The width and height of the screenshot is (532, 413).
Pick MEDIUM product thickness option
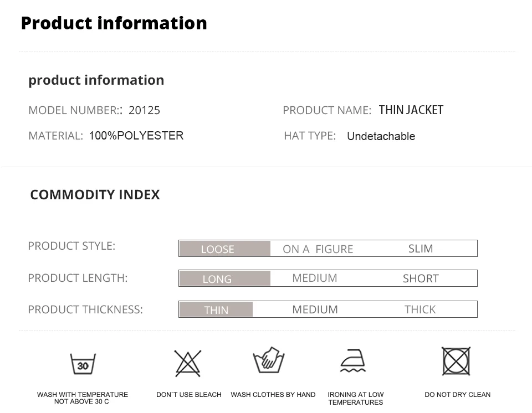pyautogui.click(x=315, y=309)
